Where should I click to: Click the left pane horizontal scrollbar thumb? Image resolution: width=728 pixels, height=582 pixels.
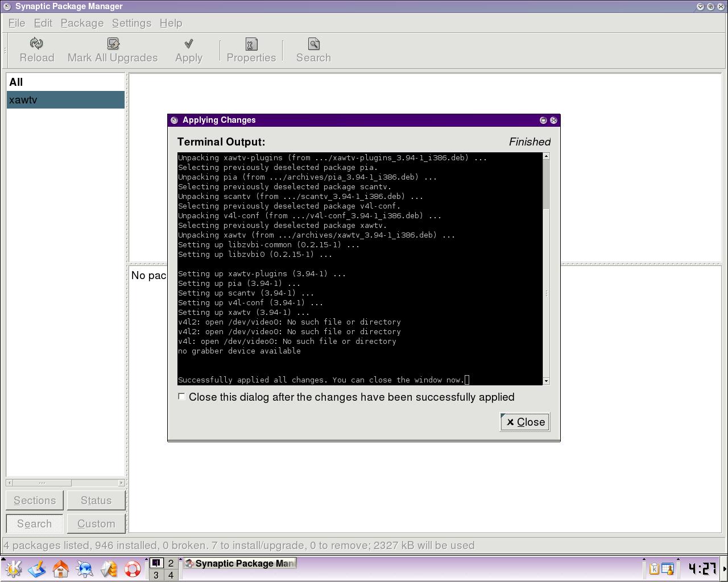coord(42,483)
